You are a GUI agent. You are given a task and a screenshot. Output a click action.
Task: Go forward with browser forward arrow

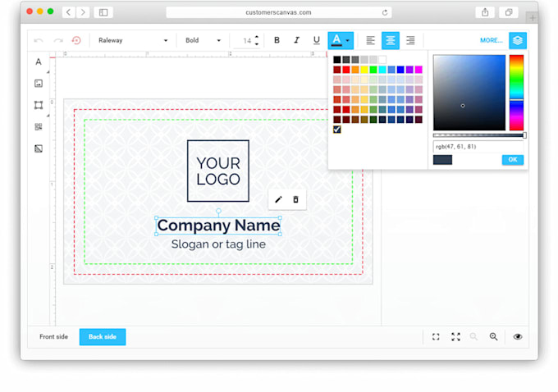83,12
